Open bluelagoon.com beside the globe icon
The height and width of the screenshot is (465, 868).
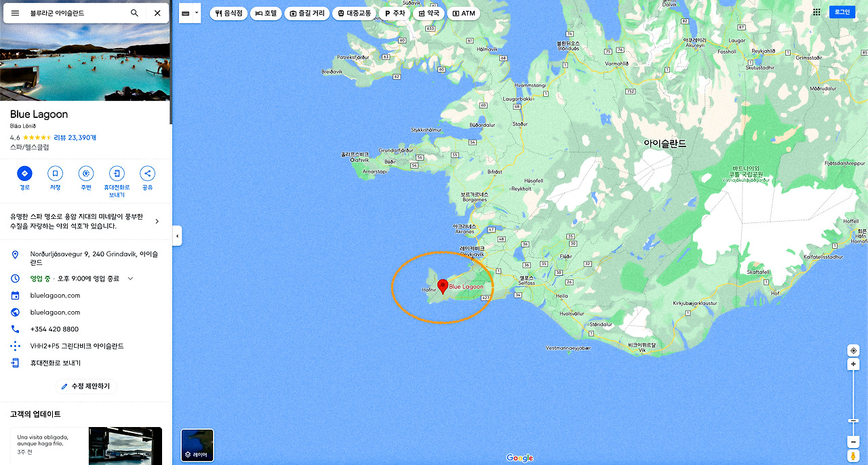[56, 312]
